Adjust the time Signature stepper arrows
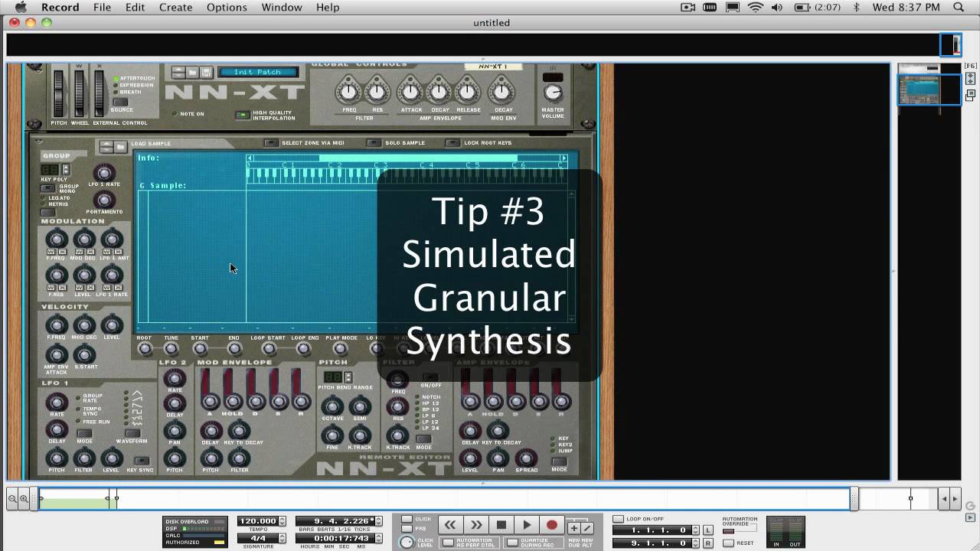 [283, 539]
